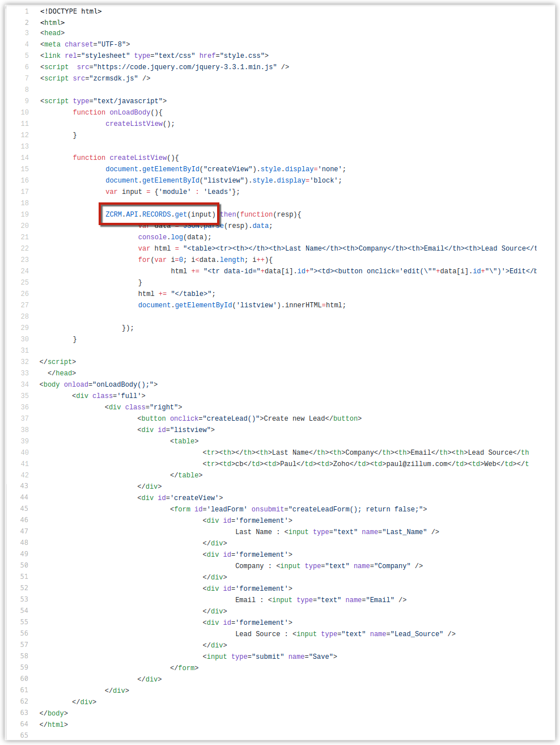Click the jQuery script URL on line 6
The height and width of the screenshot is (745, 560).
click(x=185, y=67)
